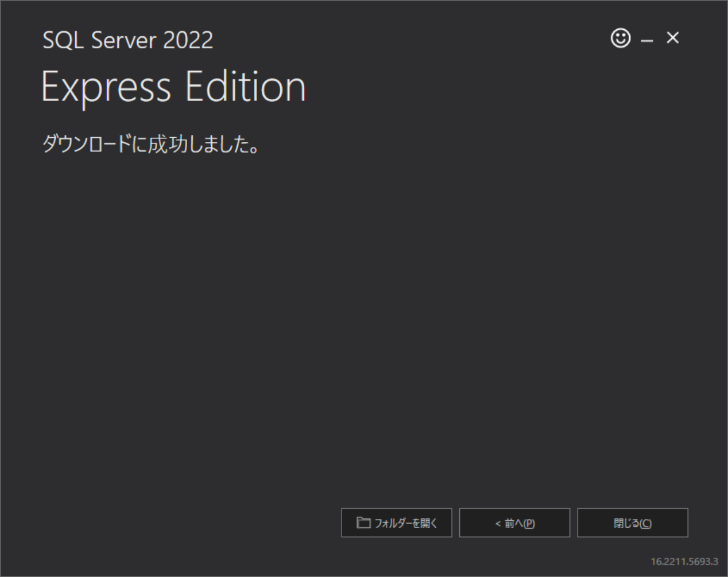Click the フォルダーを開く label text
This screenshot has height=577, width=728.
pyautogui.click(x=406, y=523)
